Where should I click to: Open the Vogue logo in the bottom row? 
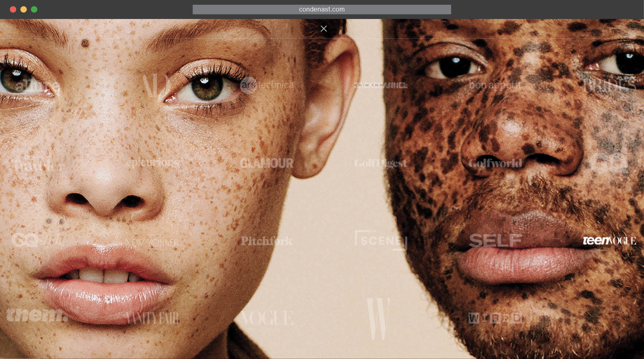(267, 318)
